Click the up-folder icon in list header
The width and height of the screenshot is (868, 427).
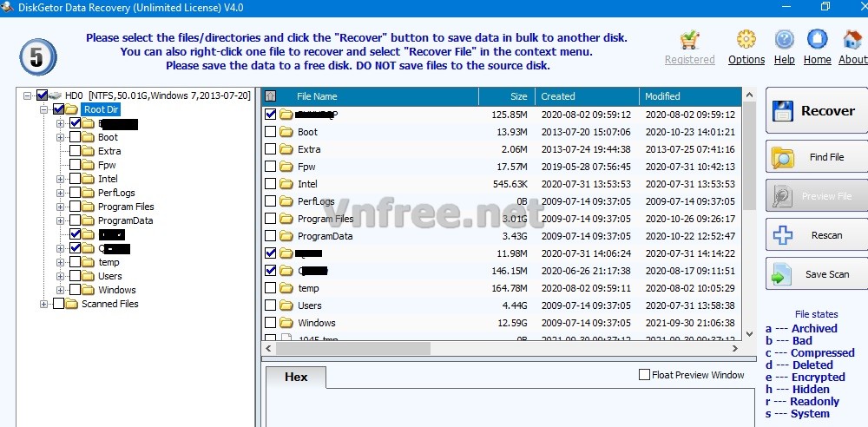click(x=271, y=96)
